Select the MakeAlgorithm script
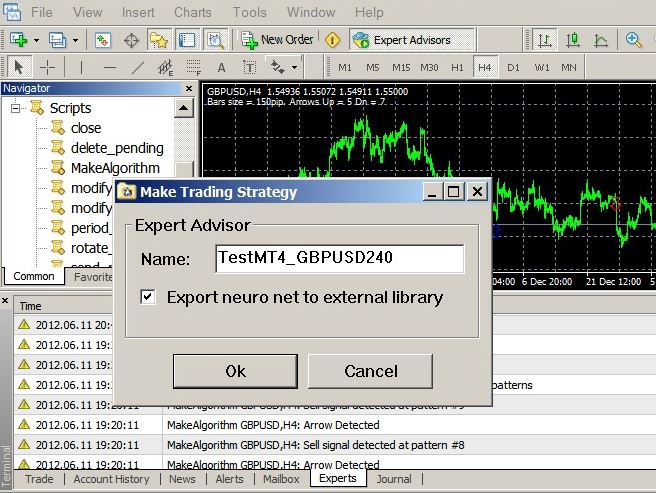The image size is (656, 493). tap(115, 168)
